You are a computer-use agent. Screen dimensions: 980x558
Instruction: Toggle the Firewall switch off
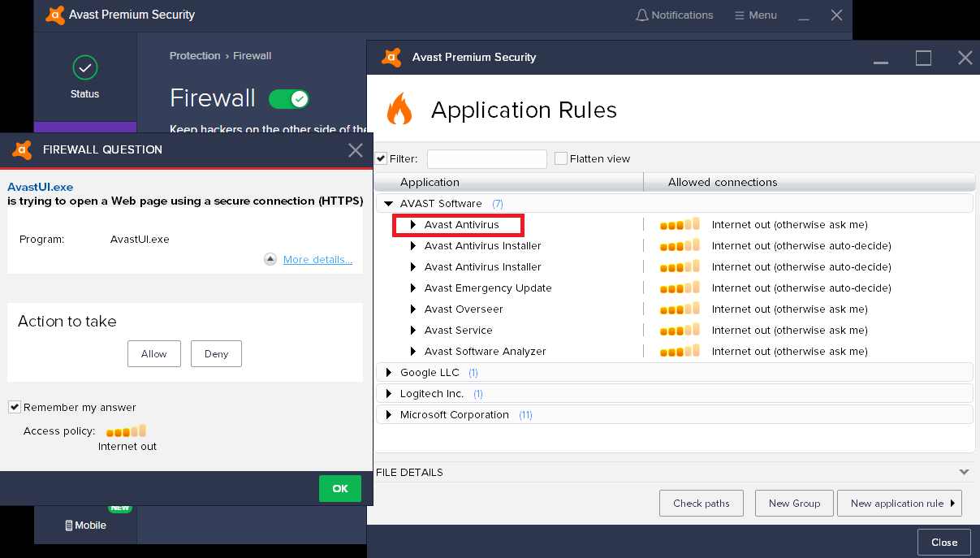point(289,99)
